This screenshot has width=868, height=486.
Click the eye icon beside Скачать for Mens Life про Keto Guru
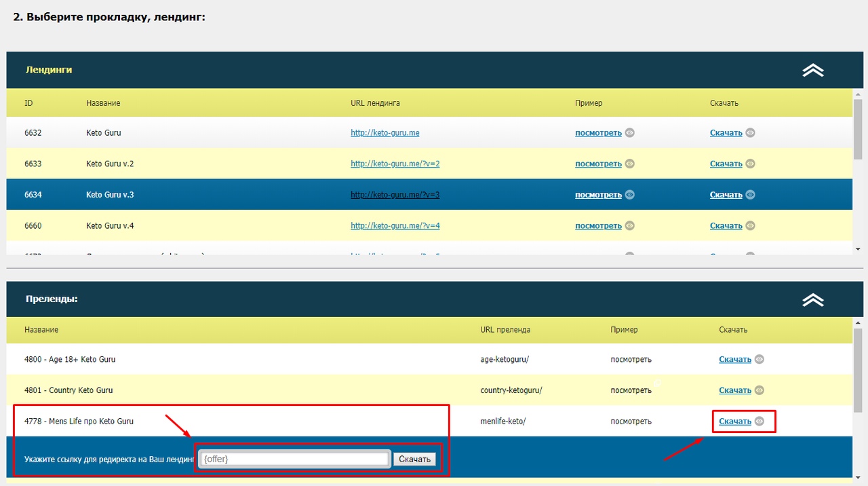point(759,422)
